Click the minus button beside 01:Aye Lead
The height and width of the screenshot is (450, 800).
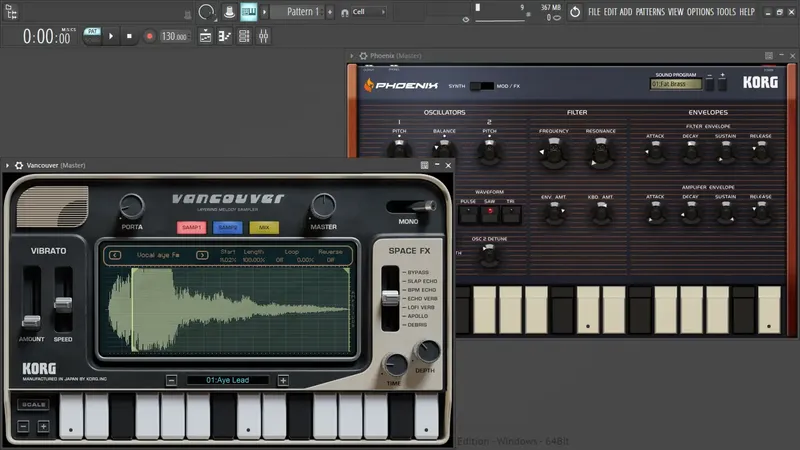[171, 380]
